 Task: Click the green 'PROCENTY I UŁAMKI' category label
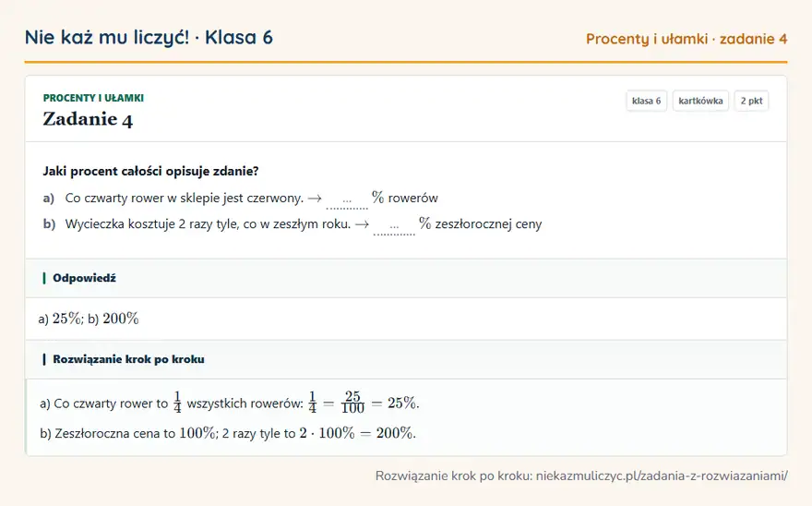coord(93,98)
